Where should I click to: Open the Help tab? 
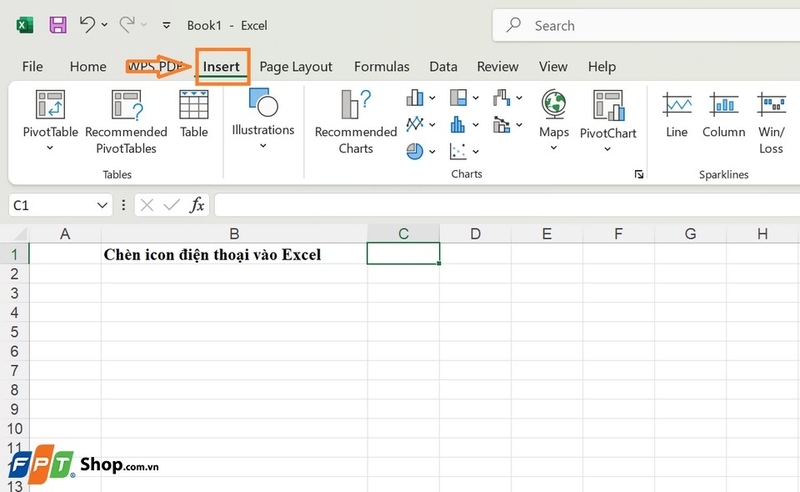pos(602,66)
